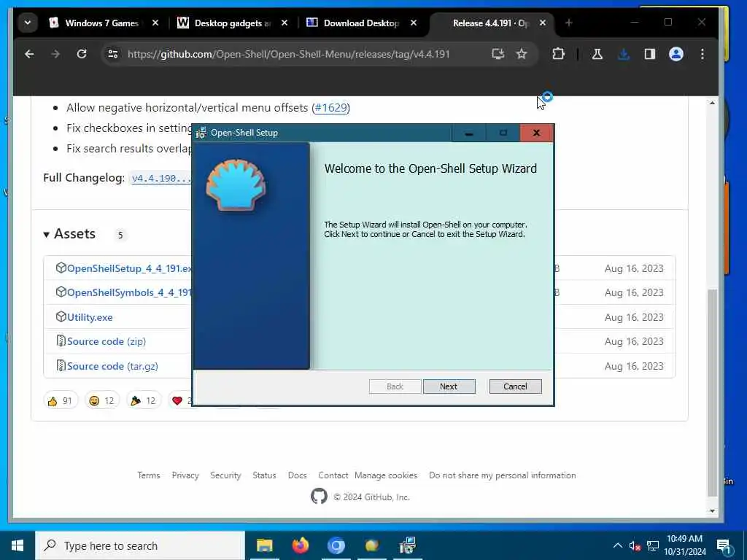Screen dimensions: 747x560
Task: Open a new browser tab
Action: [568, 23]
